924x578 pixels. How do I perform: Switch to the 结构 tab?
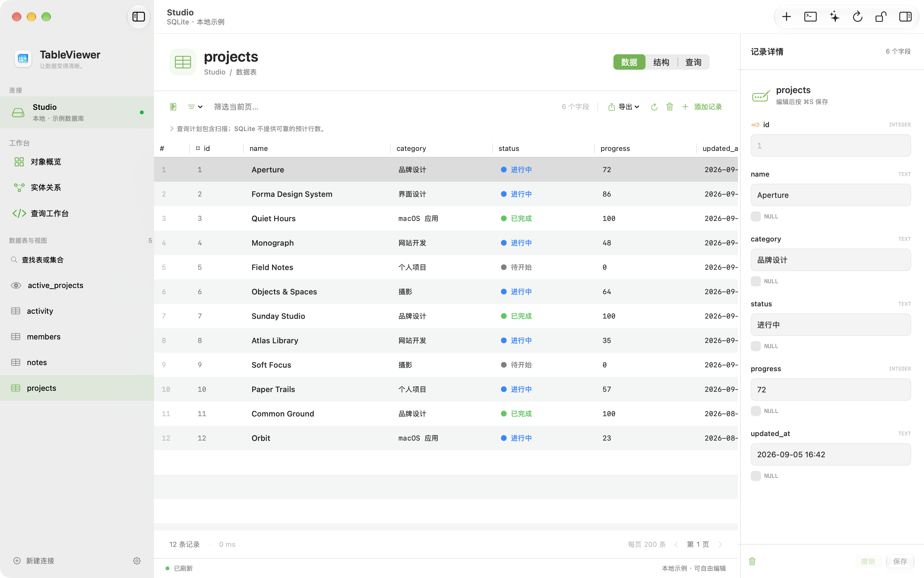pyautogui.click(x=661, y=62)
